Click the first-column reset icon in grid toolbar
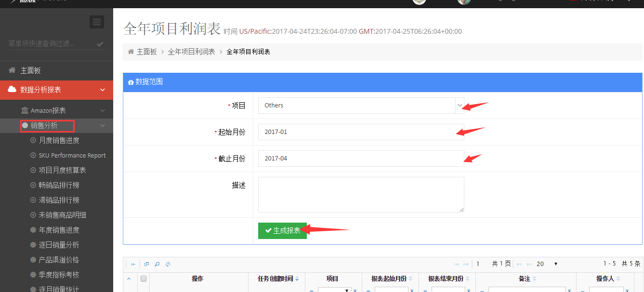This screenshot has width=644, height=292. pyautogui.click(x=133, y=264)
